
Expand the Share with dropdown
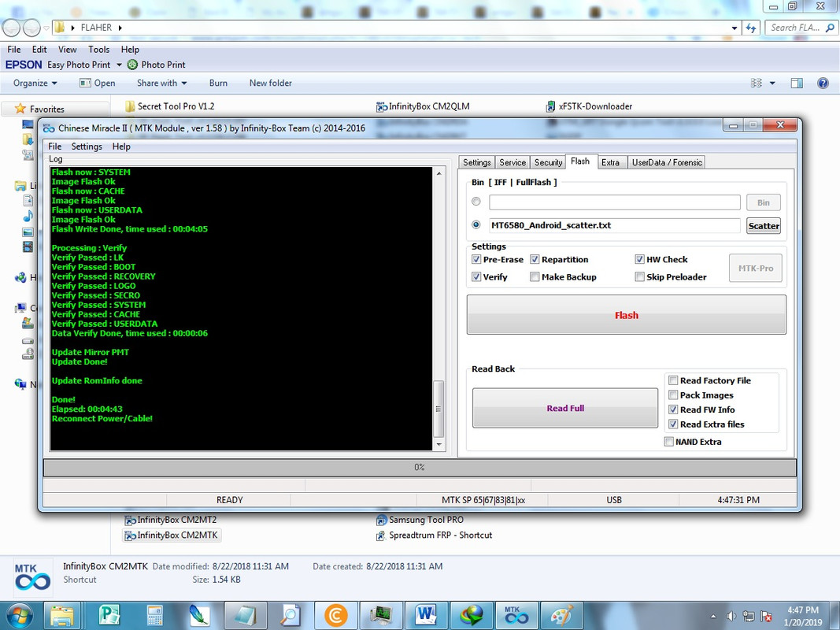pyautogui.click(x=162, y=83)
